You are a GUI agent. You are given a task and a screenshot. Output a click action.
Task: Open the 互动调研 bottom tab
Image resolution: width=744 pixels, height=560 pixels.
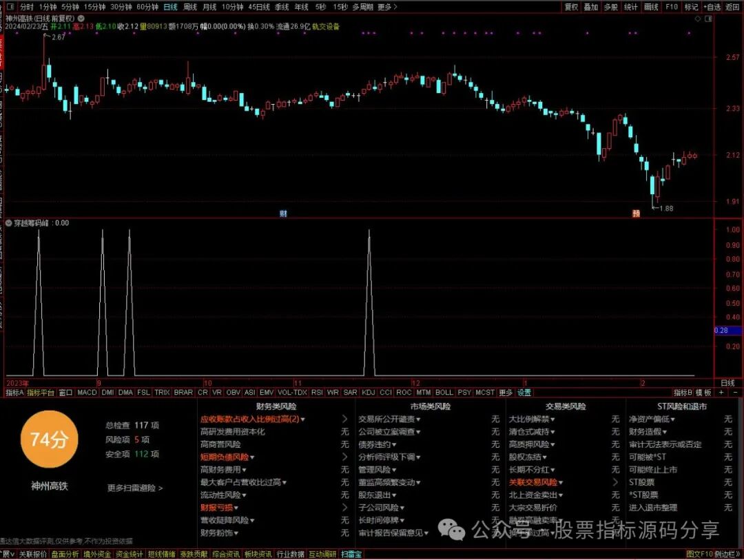point(322,554)
